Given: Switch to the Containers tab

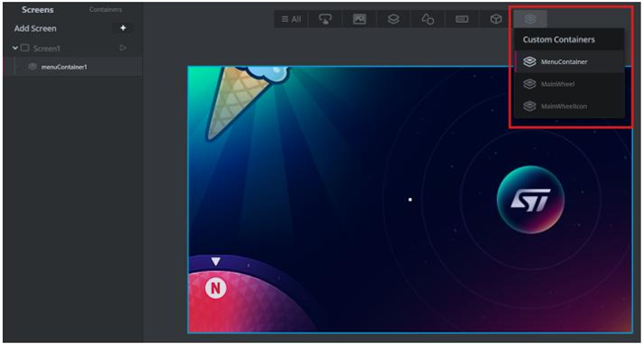Looking at the screenshot, I should pyautogui.click(x=105, y=10).
